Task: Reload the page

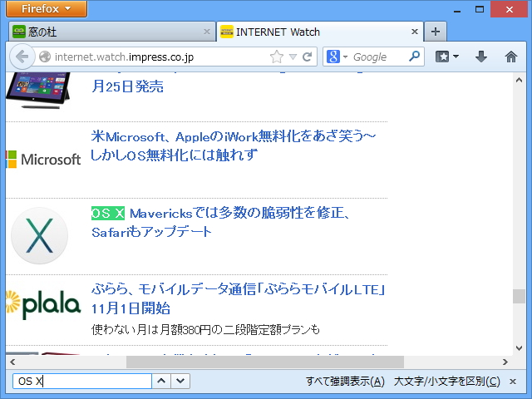Action: click(x=307, y=57)
